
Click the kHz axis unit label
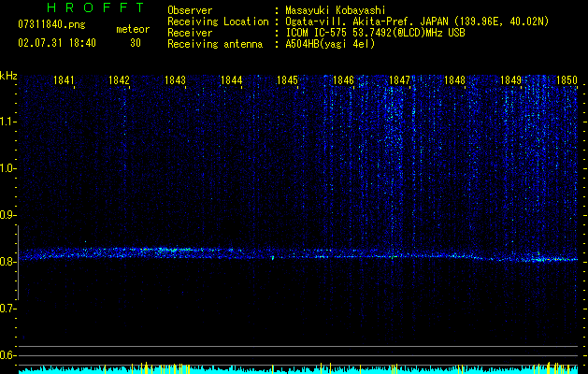(8, 76)
